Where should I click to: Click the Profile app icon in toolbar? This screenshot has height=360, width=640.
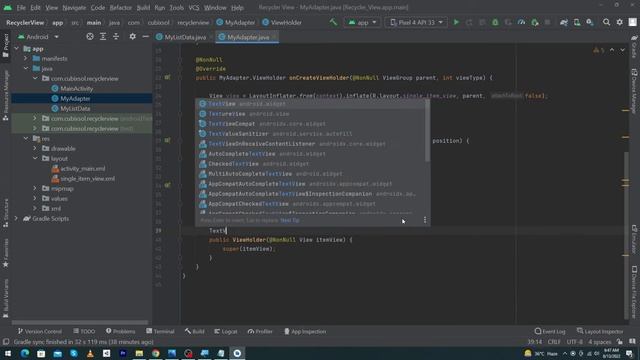point(521,22)
